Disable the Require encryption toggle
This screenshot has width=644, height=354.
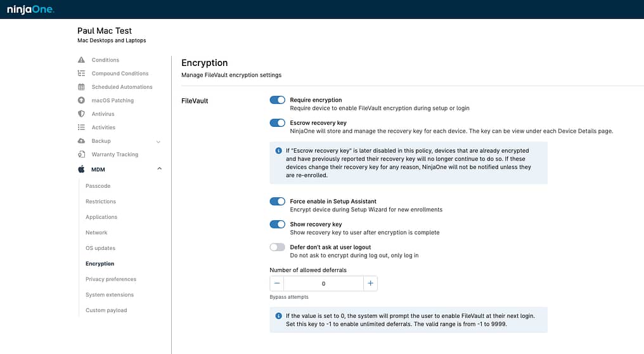(277, 100)
